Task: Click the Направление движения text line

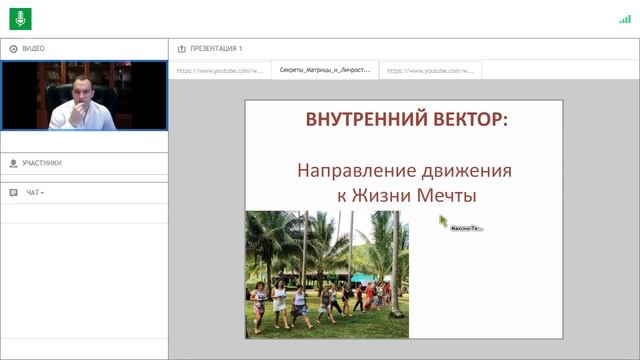Action: point(404,170)
